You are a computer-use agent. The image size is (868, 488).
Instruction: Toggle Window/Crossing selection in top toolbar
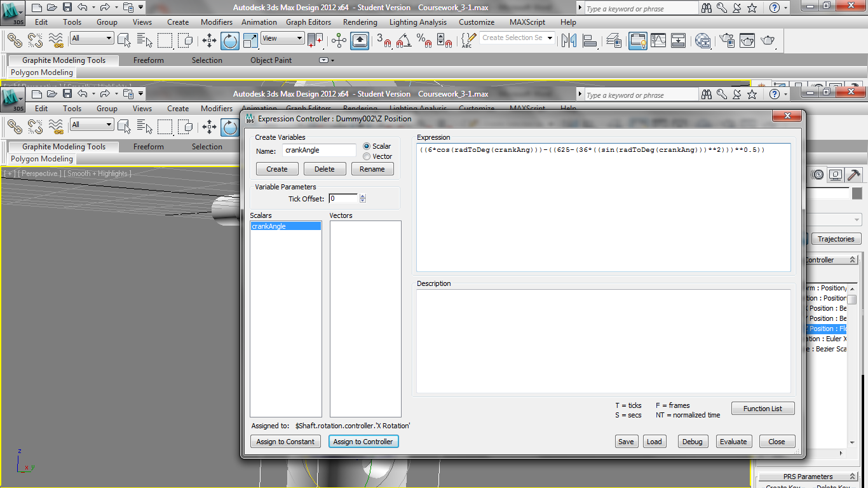pos(186,41)
